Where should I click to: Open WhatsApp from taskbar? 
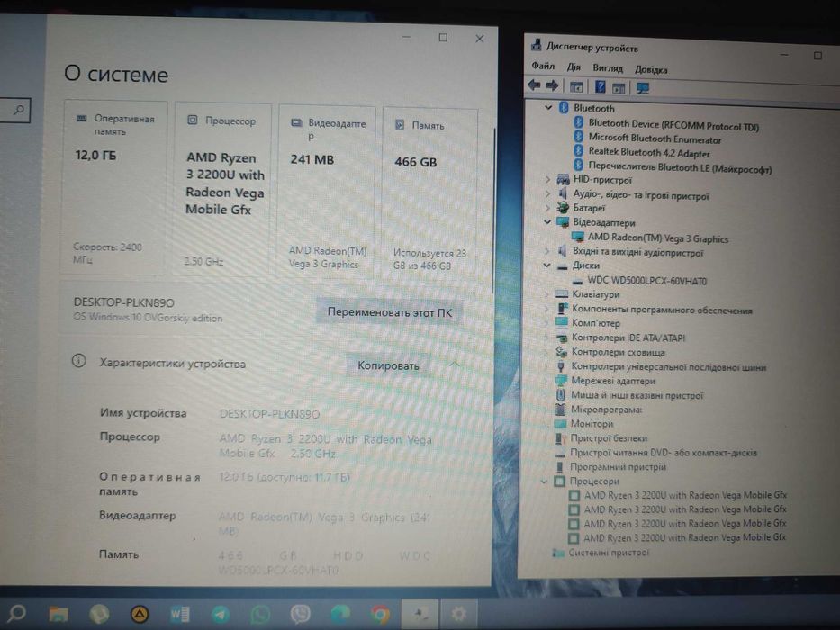pos(260,615)
